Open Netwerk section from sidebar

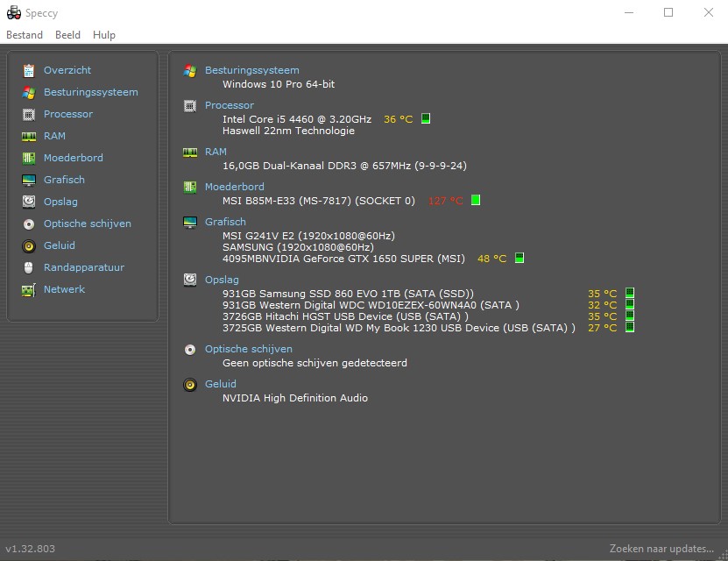click(65, 289)
